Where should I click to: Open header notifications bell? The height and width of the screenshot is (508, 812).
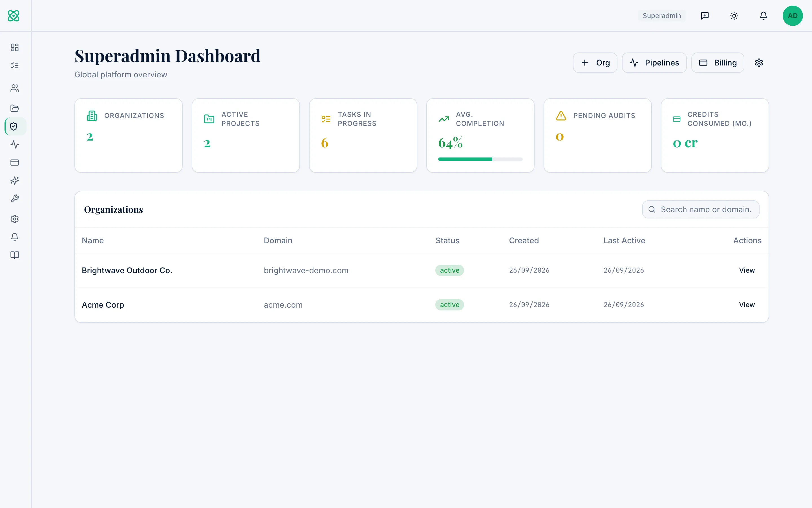point(763,16)
